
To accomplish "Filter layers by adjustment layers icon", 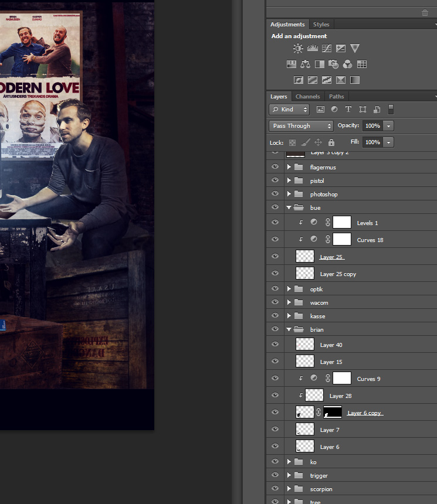I will point(334,109).
